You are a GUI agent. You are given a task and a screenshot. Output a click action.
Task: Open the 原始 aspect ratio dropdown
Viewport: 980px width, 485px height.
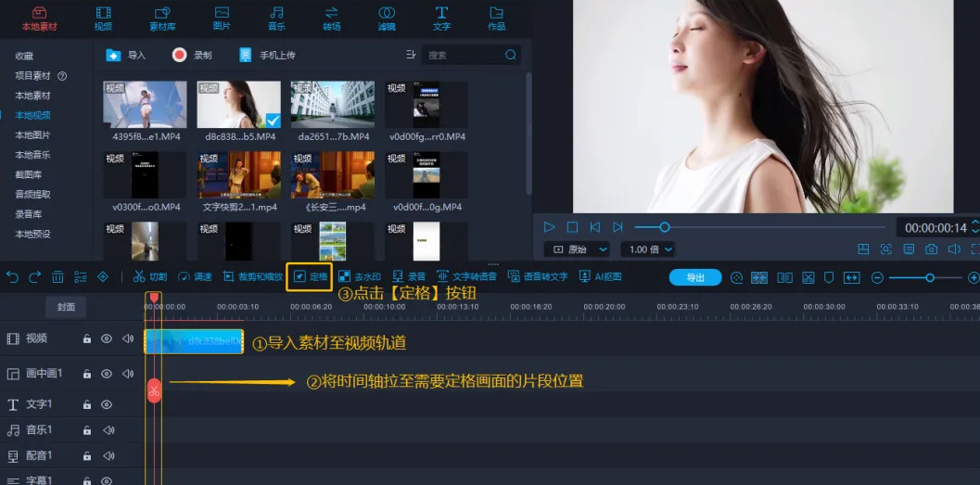pyautogui.click(x=577, y=249)
